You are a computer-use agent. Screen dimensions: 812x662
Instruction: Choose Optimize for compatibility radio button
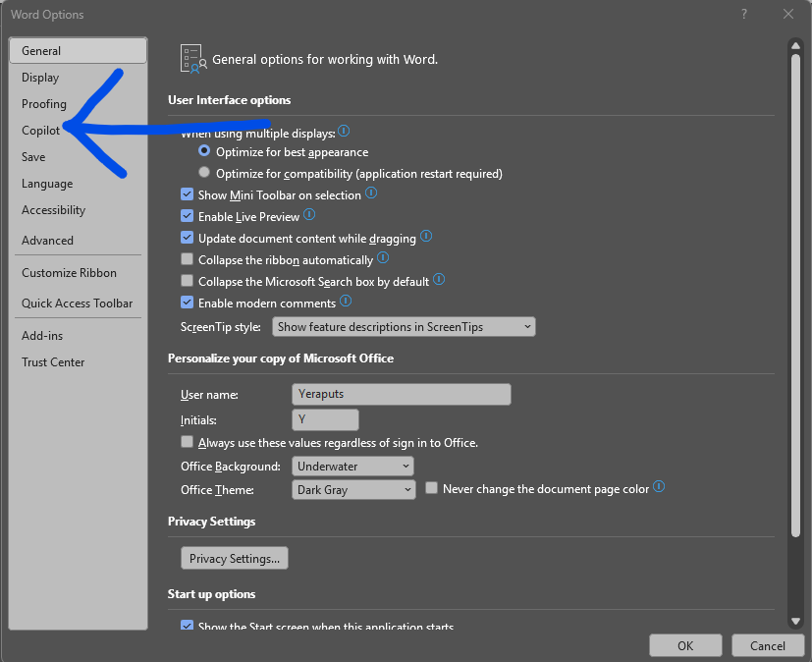pos(204,172)
